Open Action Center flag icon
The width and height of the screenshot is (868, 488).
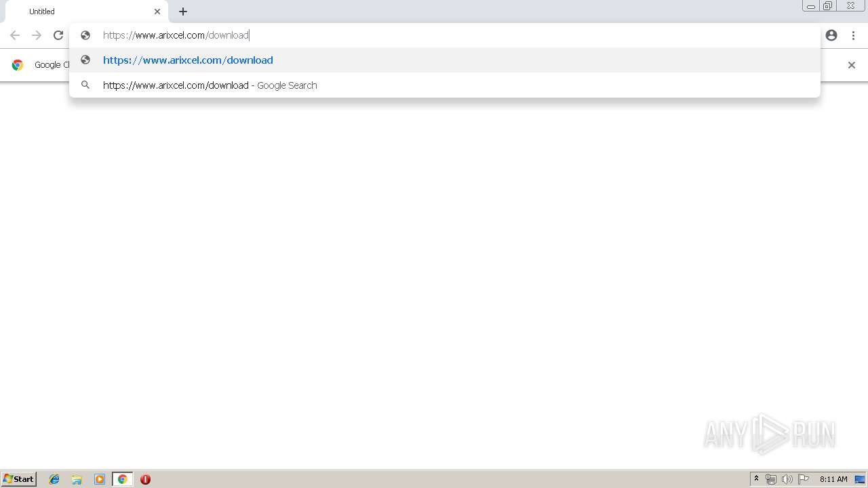804,479
